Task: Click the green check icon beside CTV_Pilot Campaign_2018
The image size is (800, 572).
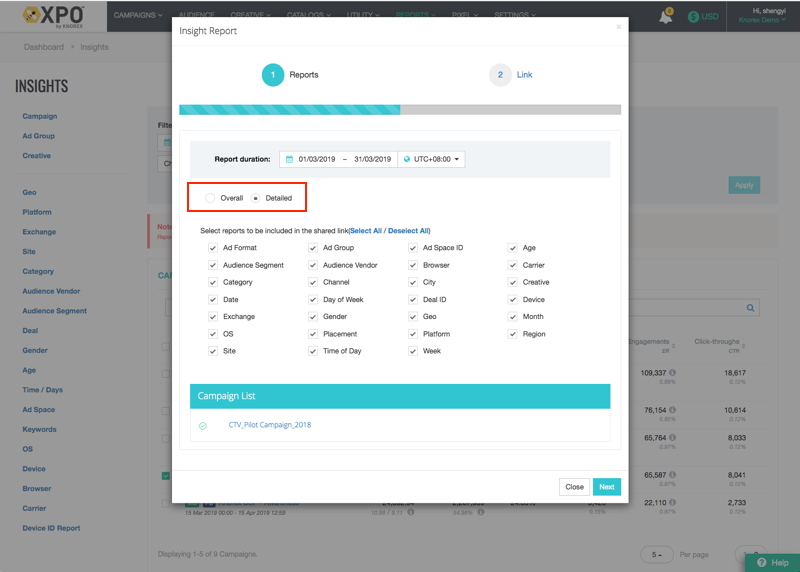Action: (203, 425)
